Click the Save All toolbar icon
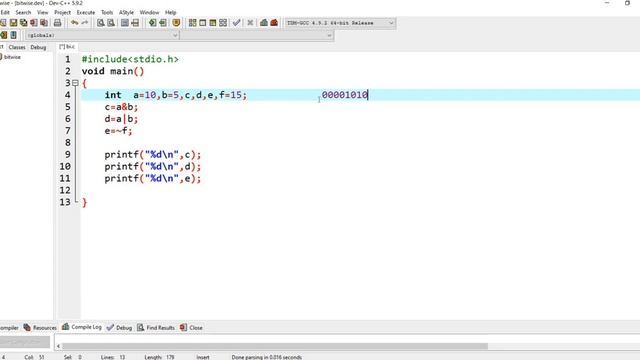Screen dimensions: 640x360 (x=24, y=23)
